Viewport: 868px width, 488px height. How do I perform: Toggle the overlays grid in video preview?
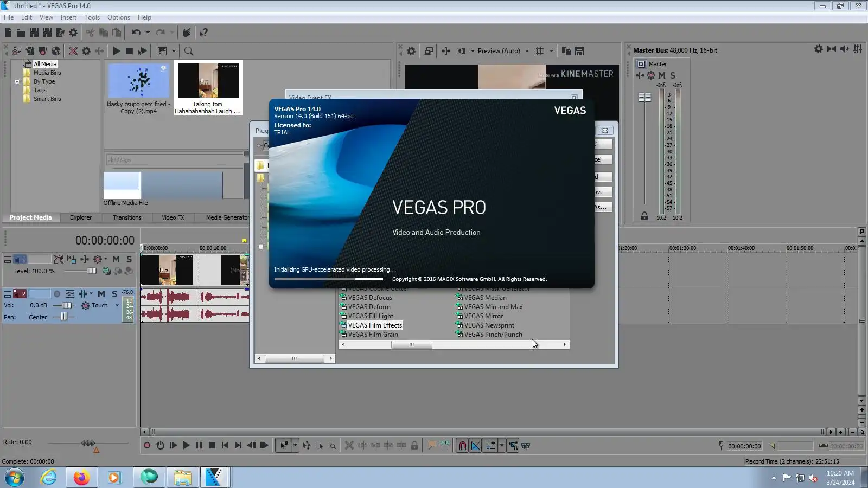coord(540,51)
